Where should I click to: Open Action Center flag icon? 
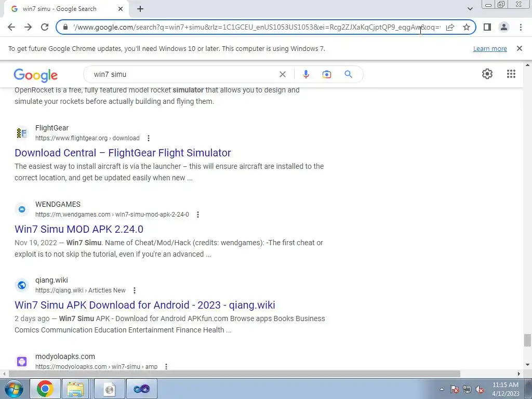455,389
